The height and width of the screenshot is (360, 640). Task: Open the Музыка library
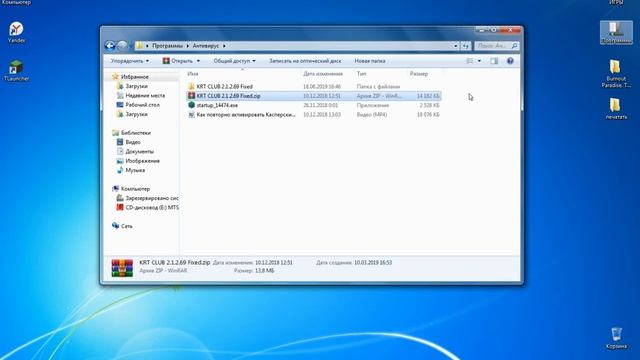click(x=135, y=170)
